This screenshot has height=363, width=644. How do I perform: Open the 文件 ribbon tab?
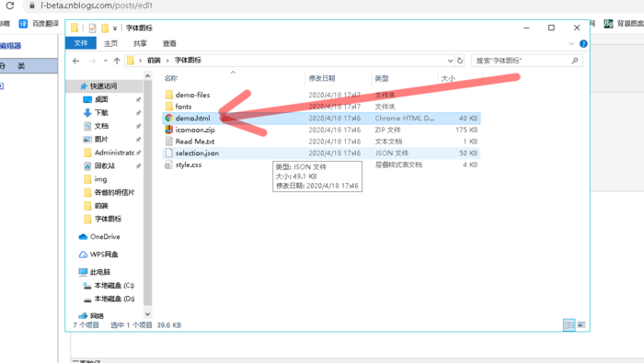81,43
